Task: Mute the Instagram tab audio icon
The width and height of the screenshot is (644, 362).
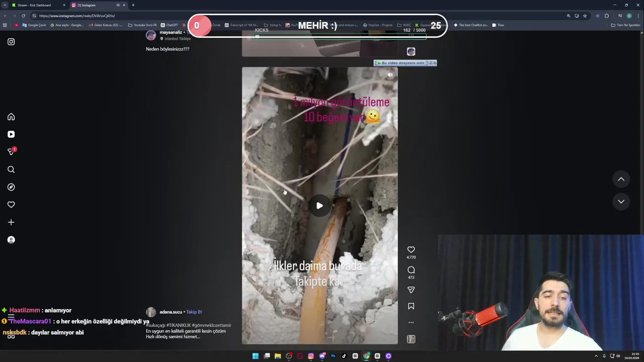Action: coord(118,5)
